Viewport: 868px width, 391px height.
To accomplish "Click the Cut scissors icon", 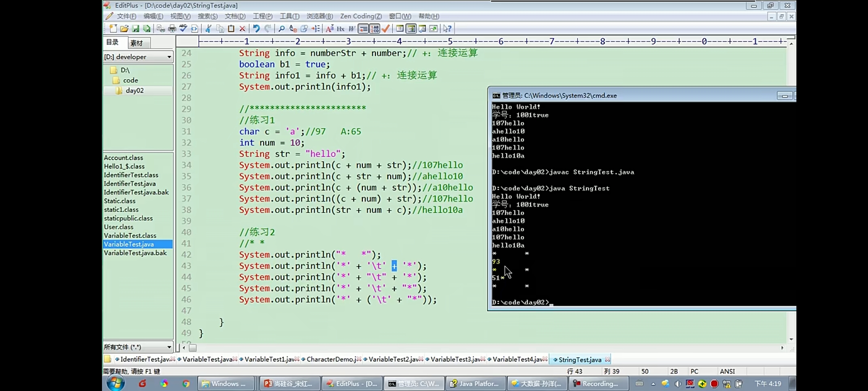I will [208, 29].
